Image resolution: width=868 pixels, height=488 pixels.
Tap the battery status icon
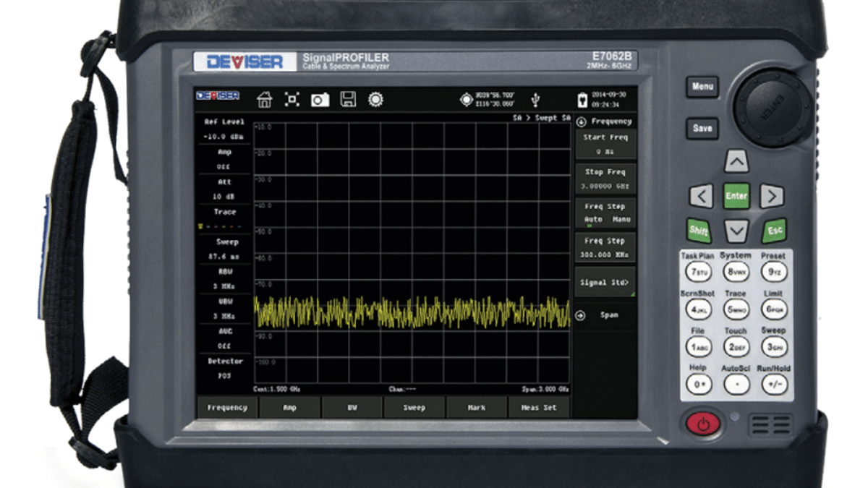582,99
